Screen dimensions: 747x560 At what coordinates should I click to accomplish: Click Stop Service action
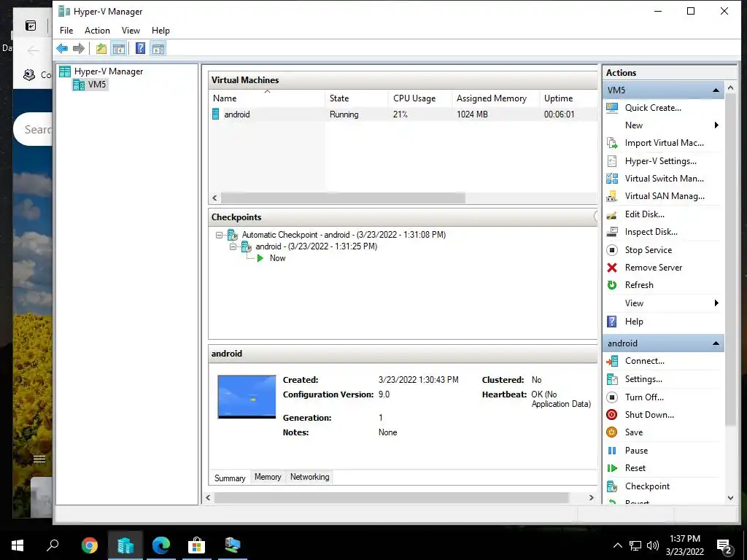pos(649,250)
